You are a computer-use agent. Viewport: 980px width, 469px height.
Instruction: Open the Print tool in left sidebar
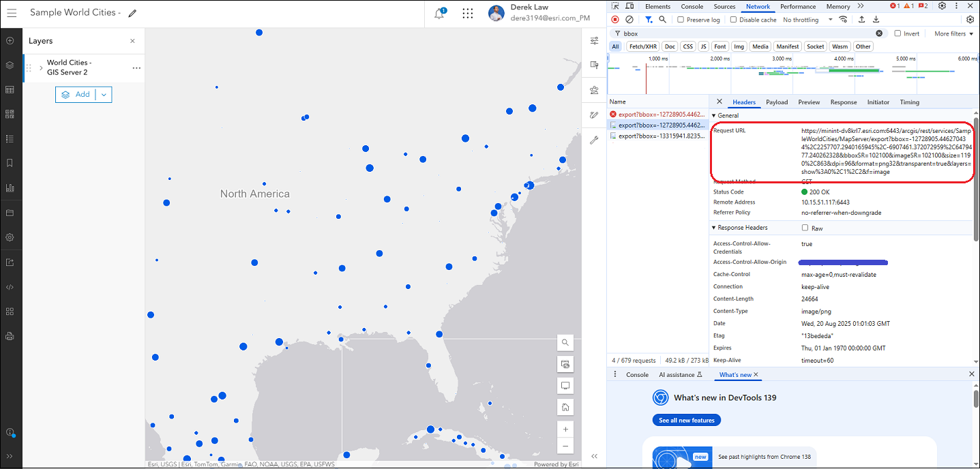tap(10, 336)
